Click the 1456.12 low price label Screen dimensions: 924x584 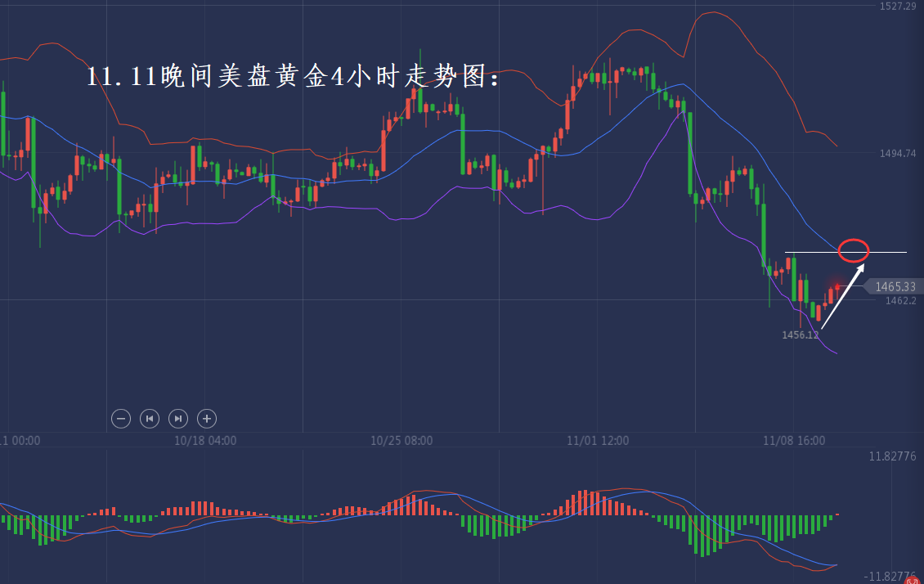click(x=800, y=335)
